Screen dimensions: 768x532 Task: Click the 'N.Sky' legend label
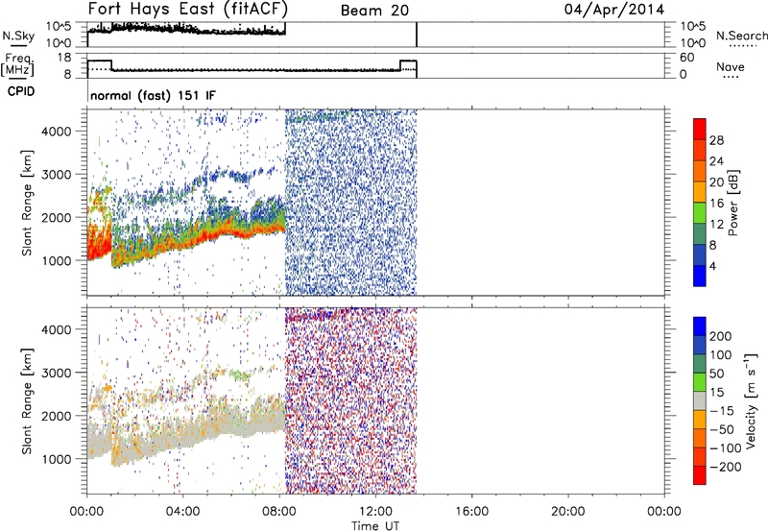point(18,36)
